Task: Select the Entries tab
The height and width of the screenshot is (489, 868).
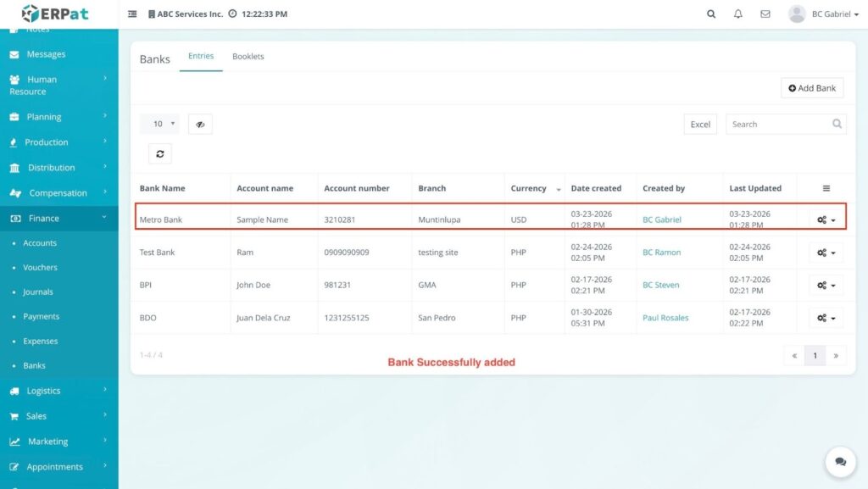Action: click(201, 57)
